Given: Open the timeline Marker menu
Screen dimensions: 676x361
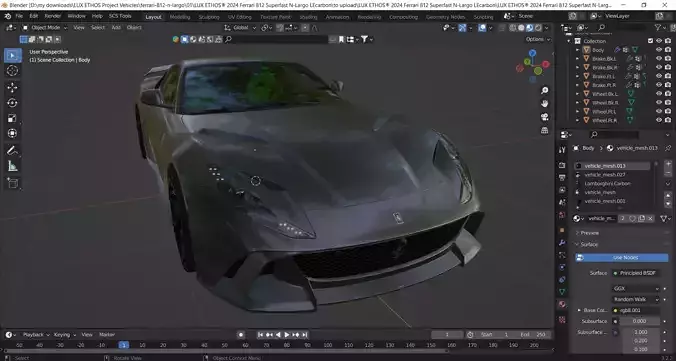Looking at the screenshot, I should 107,335.
